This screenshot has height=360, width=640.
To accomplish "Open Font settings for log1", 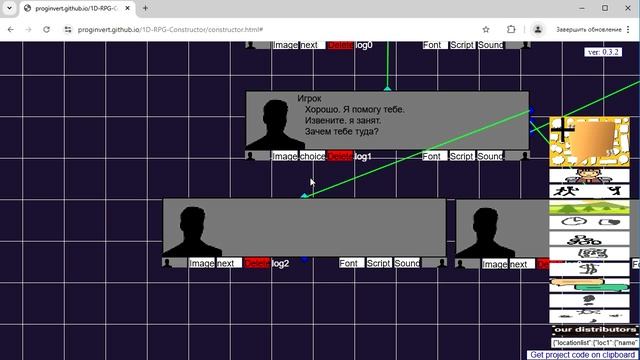I will tap(435, 156).
